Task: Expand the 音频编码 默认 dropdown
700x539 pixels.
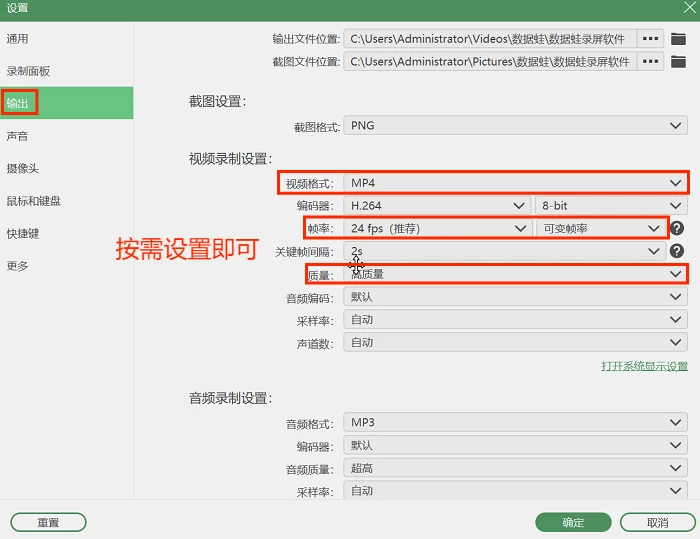Action: [x=515, y=297]
